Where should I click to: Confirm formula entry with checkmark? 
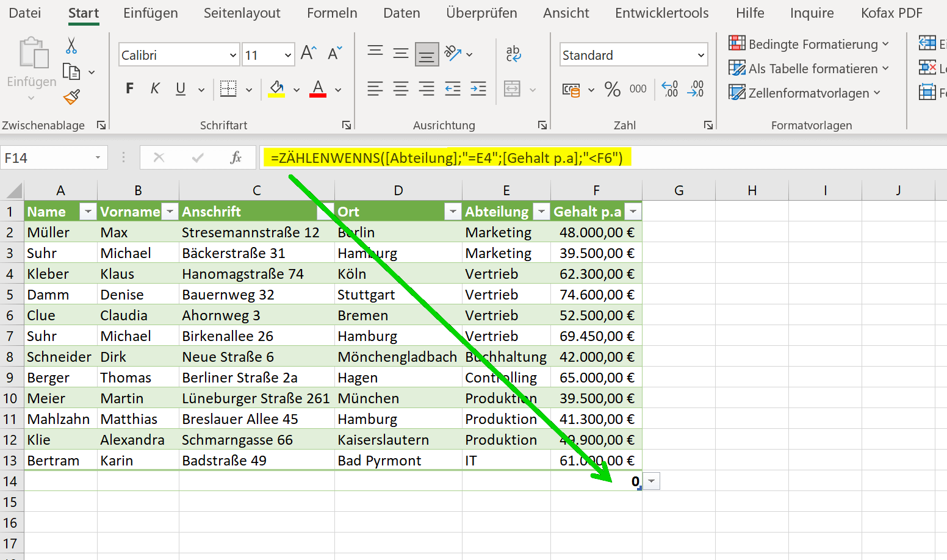(198, 157)
